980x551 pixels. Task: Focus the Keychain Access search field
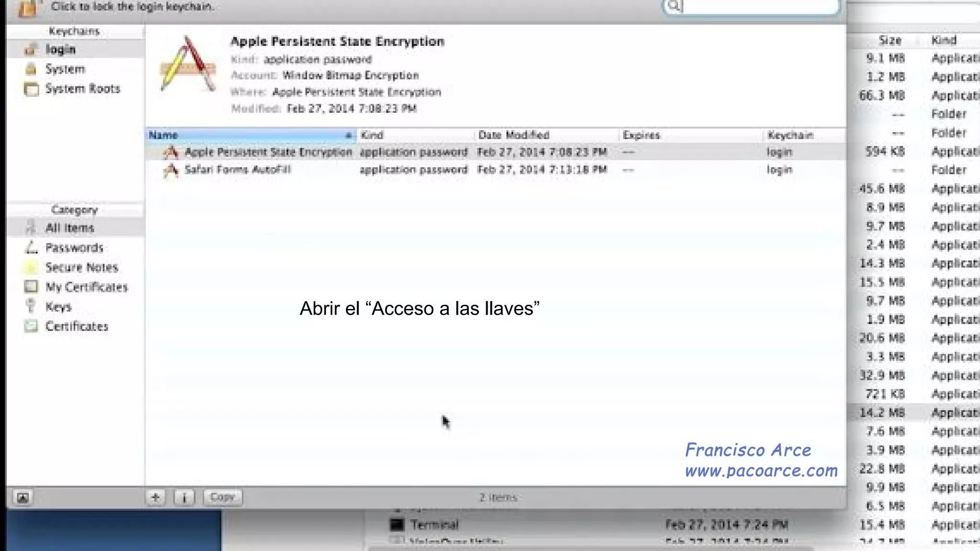[x=751, y=6]
